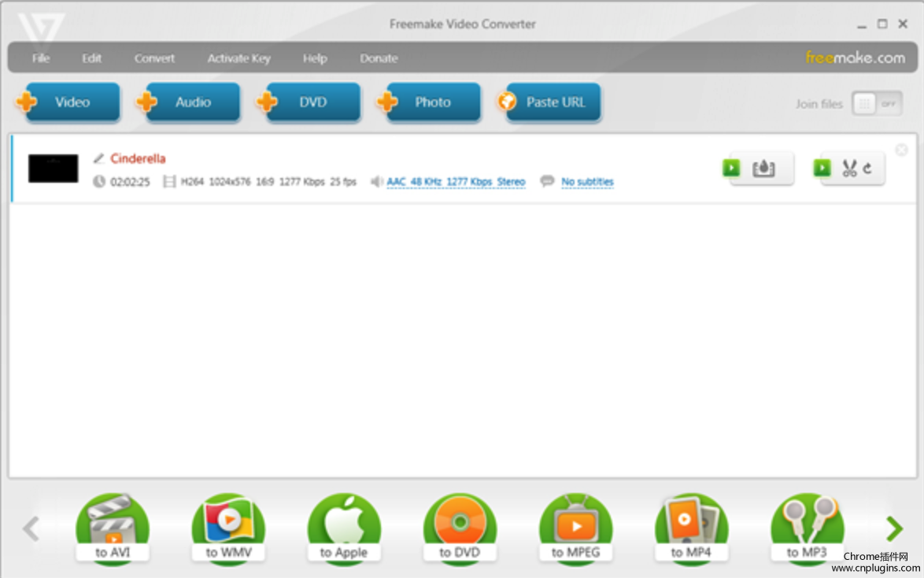This screenshot has height=578, width=924.
Task: Open the Edit menu
Action: tap(91, 58)
